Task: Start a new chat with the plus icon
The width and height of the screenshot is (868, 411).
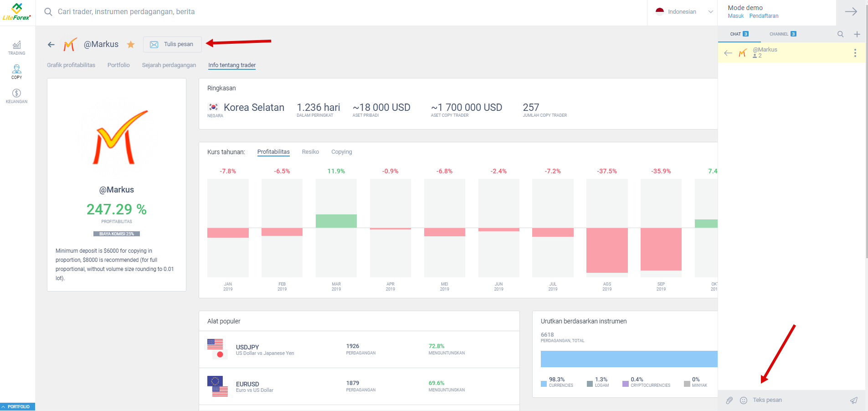Action: [857, 34]
